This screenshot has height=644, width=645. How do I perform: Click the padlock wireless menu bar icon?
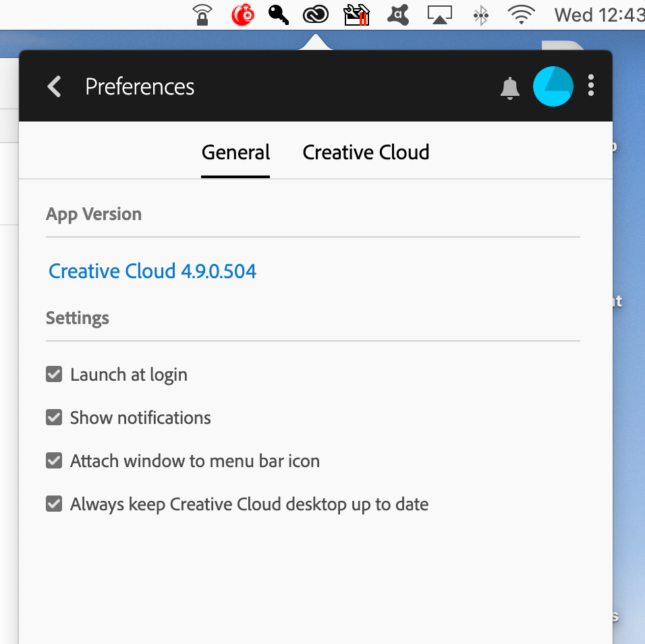(x=202, y=15)
